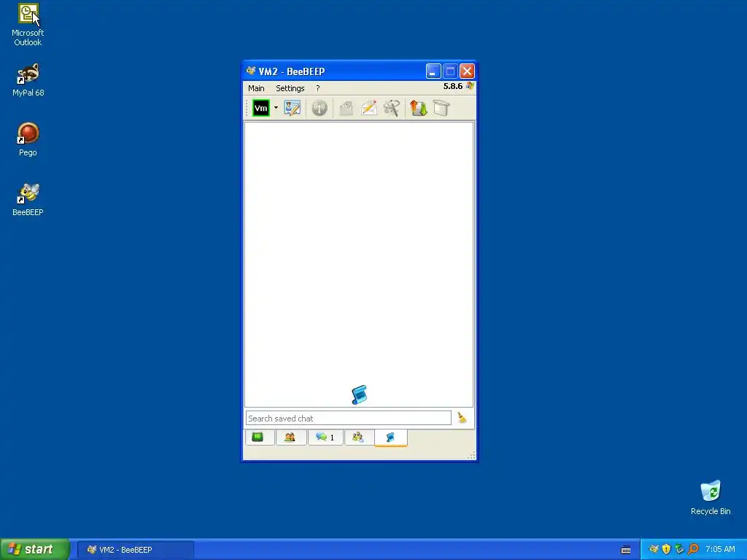Screen dimensions: 747x560
Task: Click VM2 - BeeBEEP taskbar button
Action: coord(135,550)
